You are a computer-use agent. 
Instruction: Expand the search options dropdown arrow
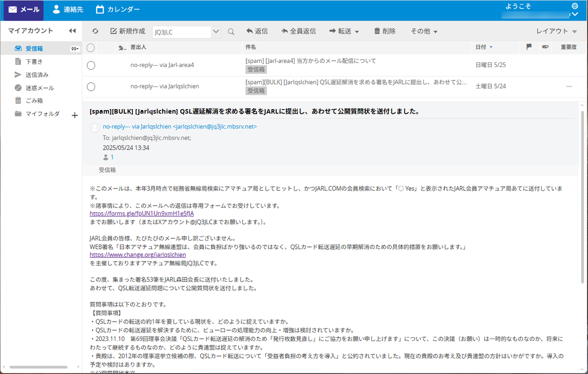(216, 32)
